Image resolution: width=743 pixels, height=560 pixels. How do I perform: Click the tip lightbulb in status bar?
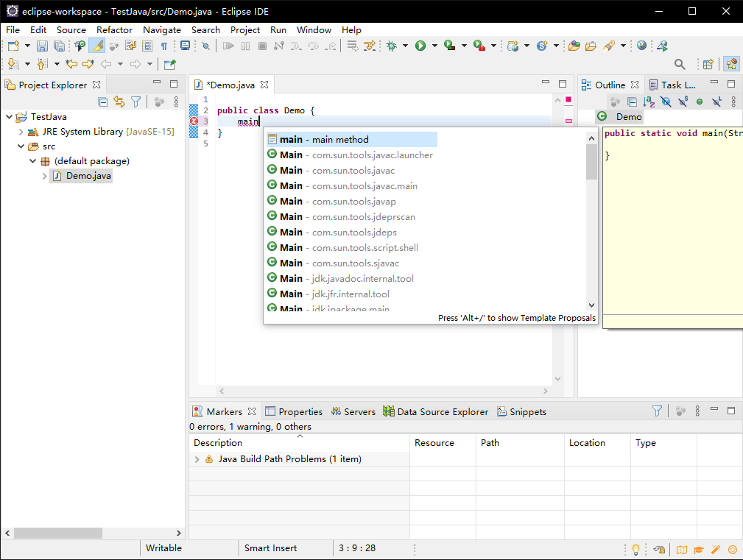[x=636, y=549]
